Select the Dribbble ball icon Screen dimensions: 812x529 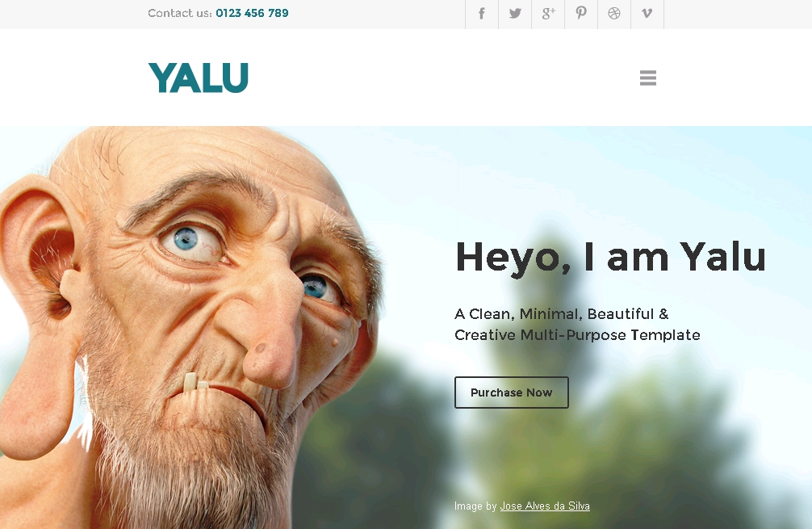[x=614, y=14]
